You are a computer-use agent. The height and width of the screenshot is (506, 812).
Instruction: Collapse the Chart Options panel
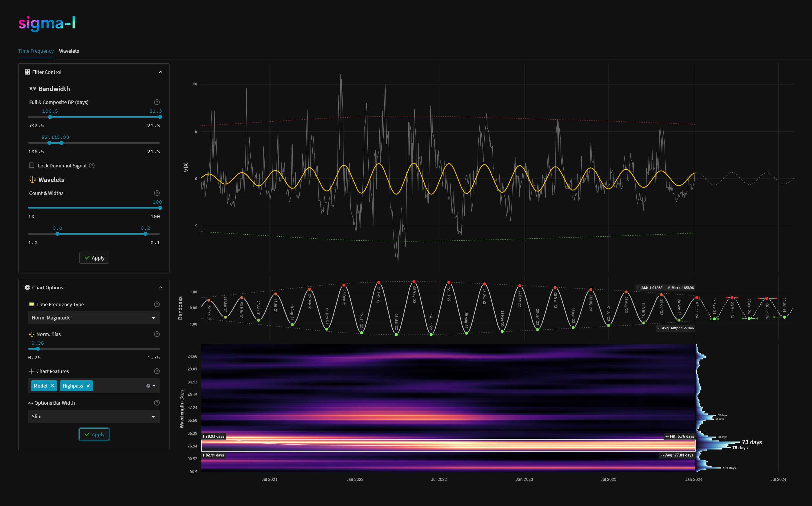click(x=161, y=288)
